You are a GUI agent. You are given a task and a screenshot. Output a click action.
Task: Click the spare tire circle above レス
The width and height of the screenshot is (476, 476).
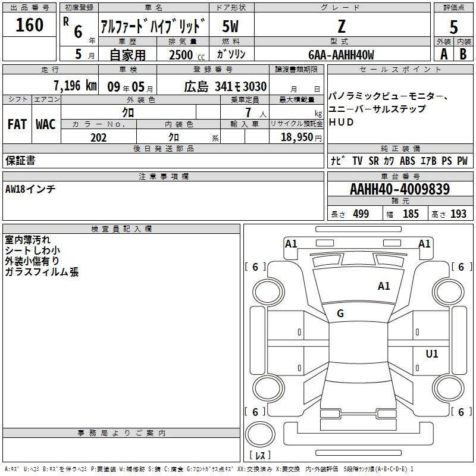(x=260, y=434)
